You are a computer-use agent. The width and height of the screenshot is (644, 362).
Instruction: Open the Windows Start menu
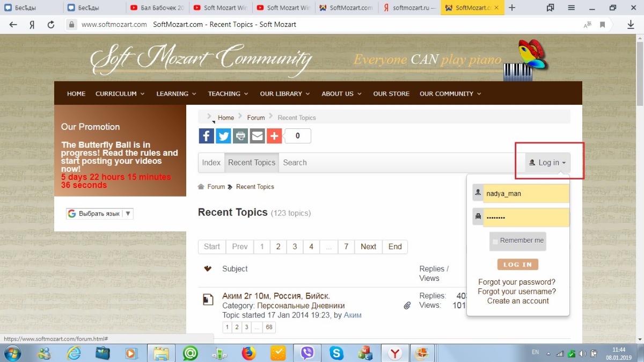(12, 353)
